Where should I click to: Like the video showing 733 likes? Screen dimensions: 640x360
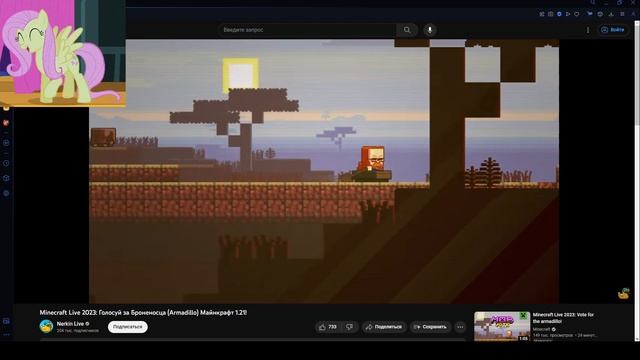pyautogui.click(x=328, y=327)
